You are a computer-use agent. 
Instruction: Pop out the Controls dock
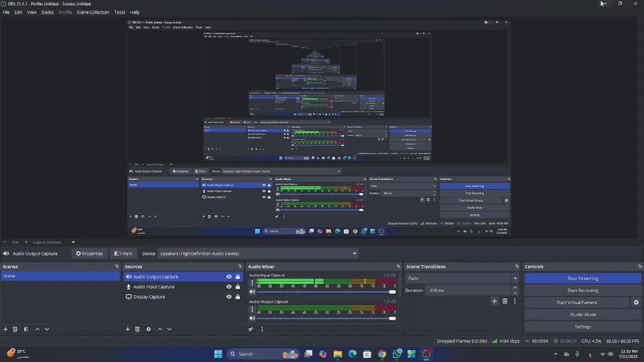[640, 267]
